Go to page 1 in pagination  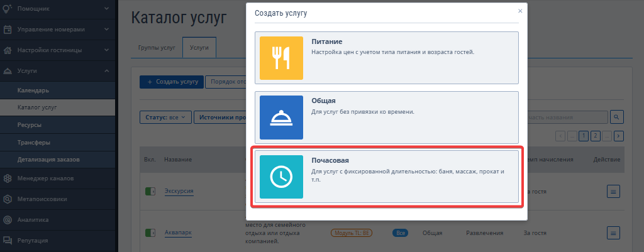[583, 136]
